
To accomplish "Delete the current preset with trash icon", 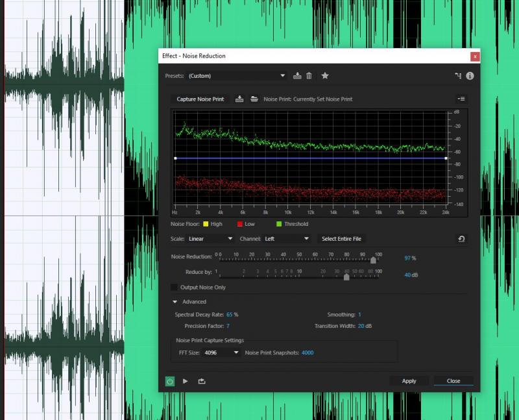I will pyautogui.click(x=309, y=76).
